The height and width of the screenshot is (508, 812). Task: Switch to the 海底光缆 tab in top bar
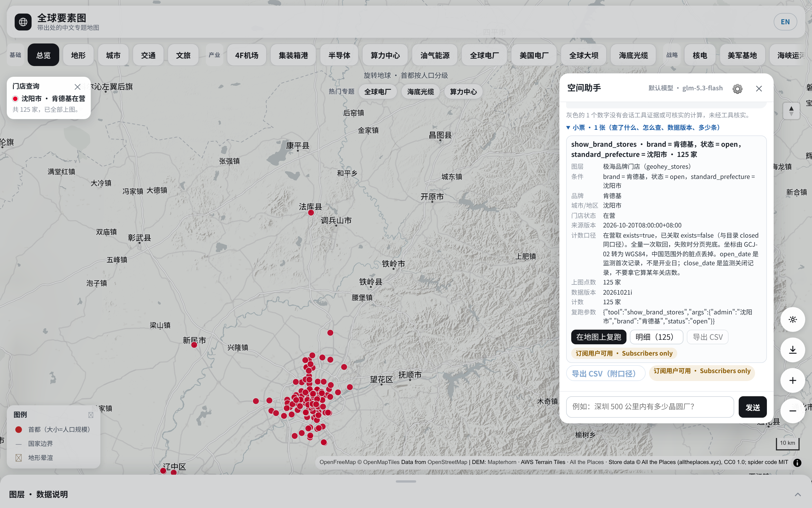click(x=633, y=55)
